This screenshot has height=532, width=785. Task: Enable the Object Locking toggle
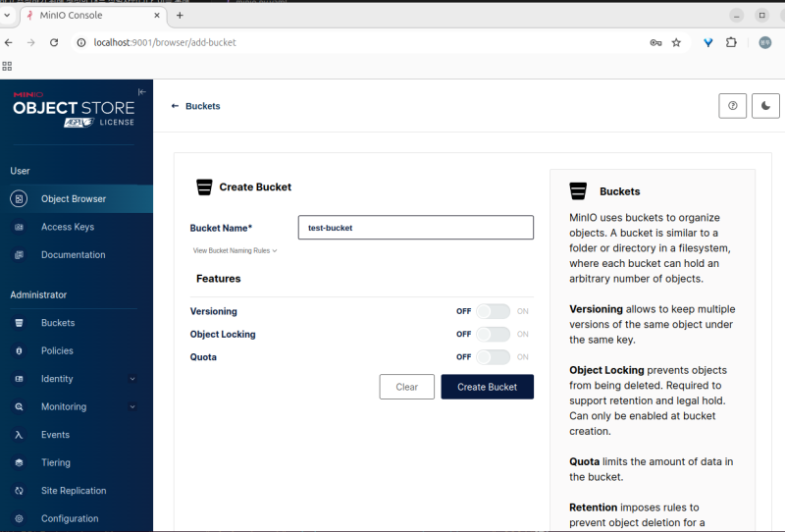click(x=494, y=334)
